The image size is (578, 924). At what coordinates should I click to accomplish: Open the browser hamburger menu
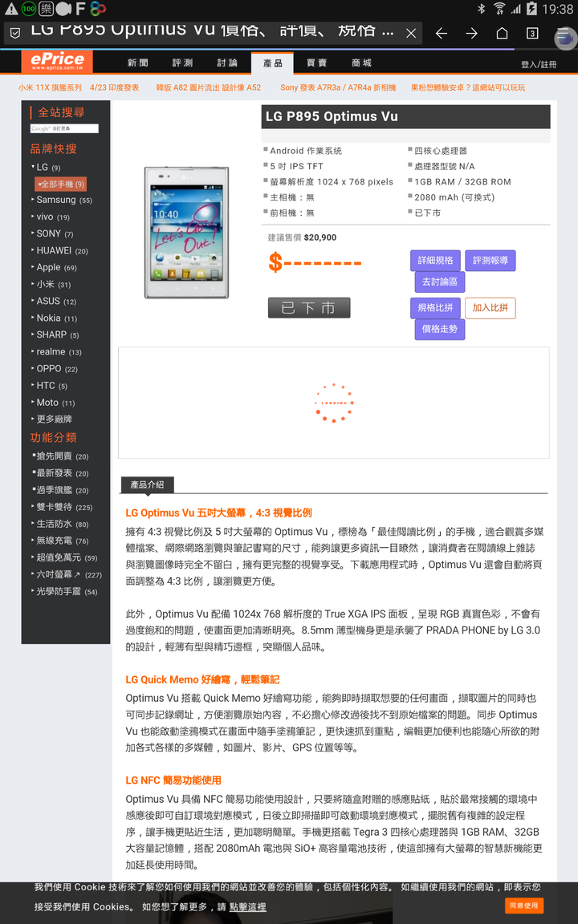click(x=565, y=37)
